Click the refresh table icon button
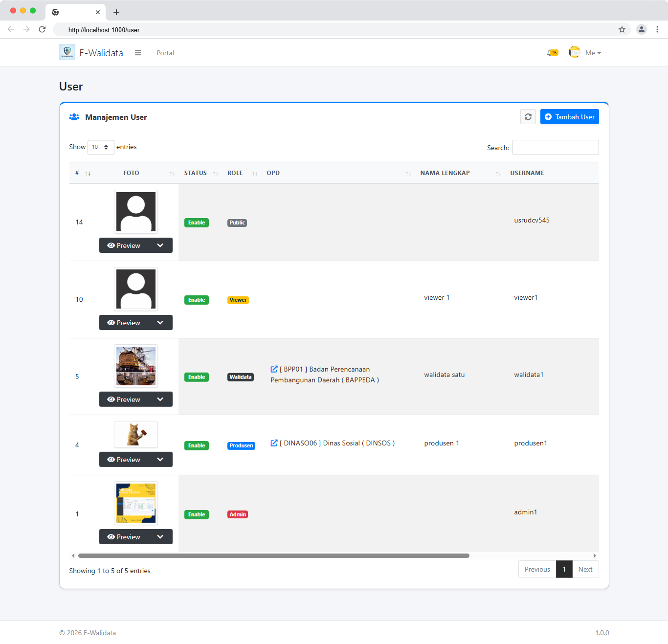The width and height of the screenshot is (668, 644). click(x=528, y=117)
